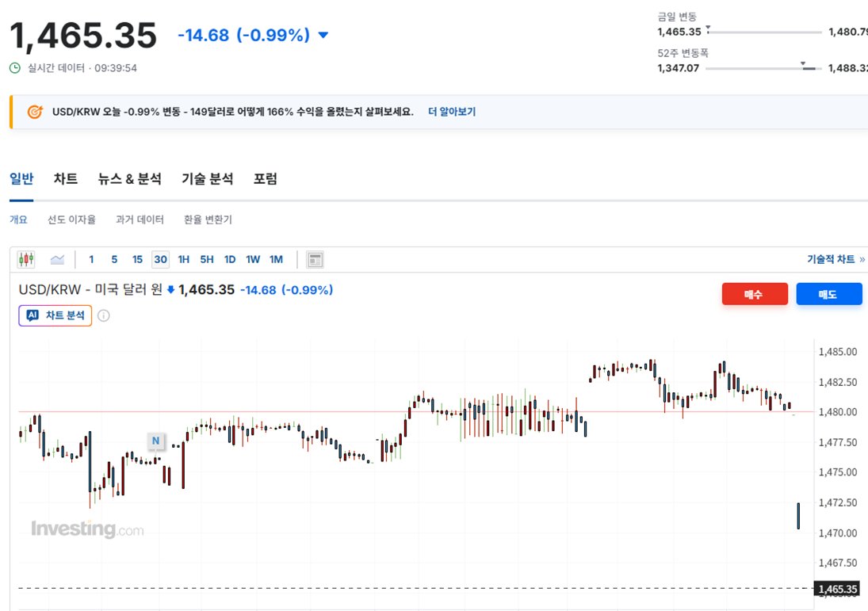This screenshot has height=611, width=868.
Task: Click the clock icon near 실시간 데이터
Action: (15, 68)
